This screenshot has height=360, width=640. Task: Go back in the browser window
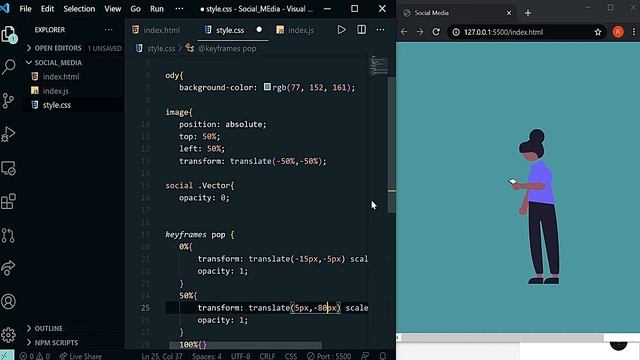coord(404,32)
